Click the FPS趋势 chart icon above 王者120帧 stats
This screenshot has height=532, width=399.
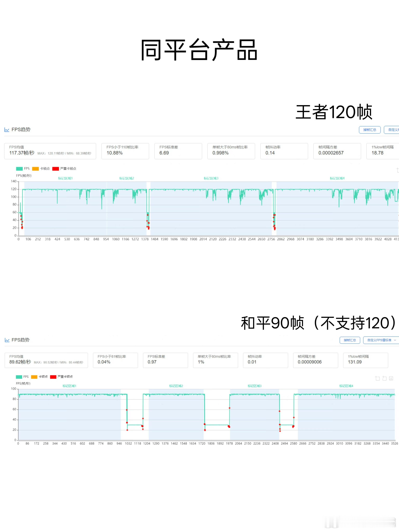(x=7, y=130)
